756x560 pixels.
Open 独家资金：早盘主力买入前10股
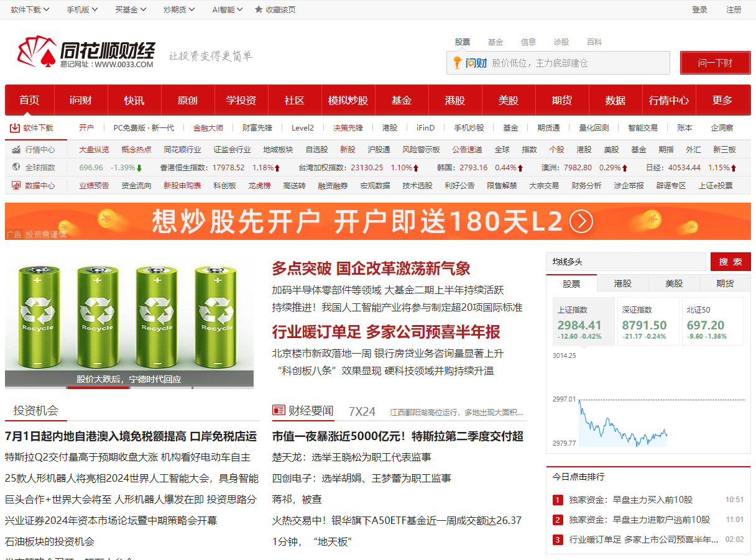click(630, 500)
